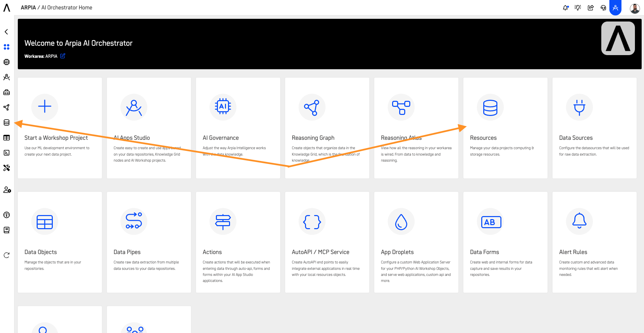Open the Resources database card icon

coord(490,107)
